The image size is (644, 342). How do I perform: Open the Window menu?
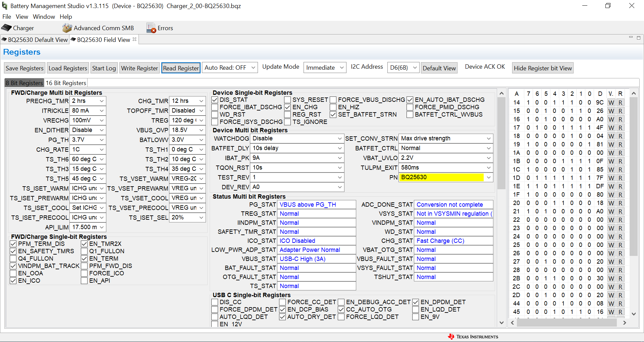point(44,17)
